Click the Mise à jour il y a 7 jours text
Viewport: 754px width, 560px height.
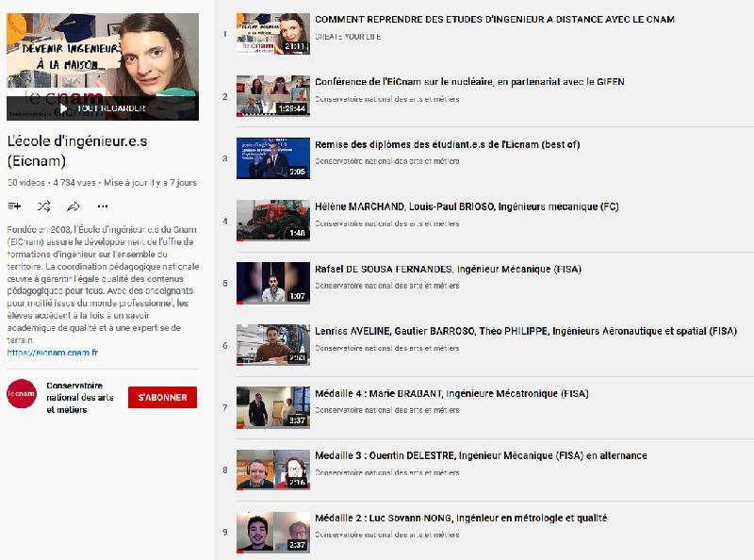150,183
